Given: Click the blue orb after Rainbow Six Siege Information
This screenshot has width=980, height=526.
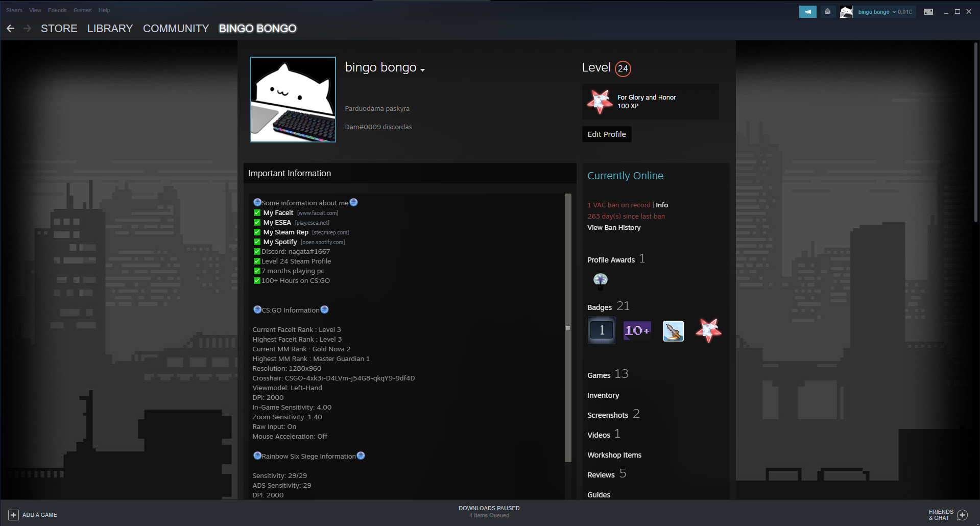Looking at the screenshot, I should [361, 456].
